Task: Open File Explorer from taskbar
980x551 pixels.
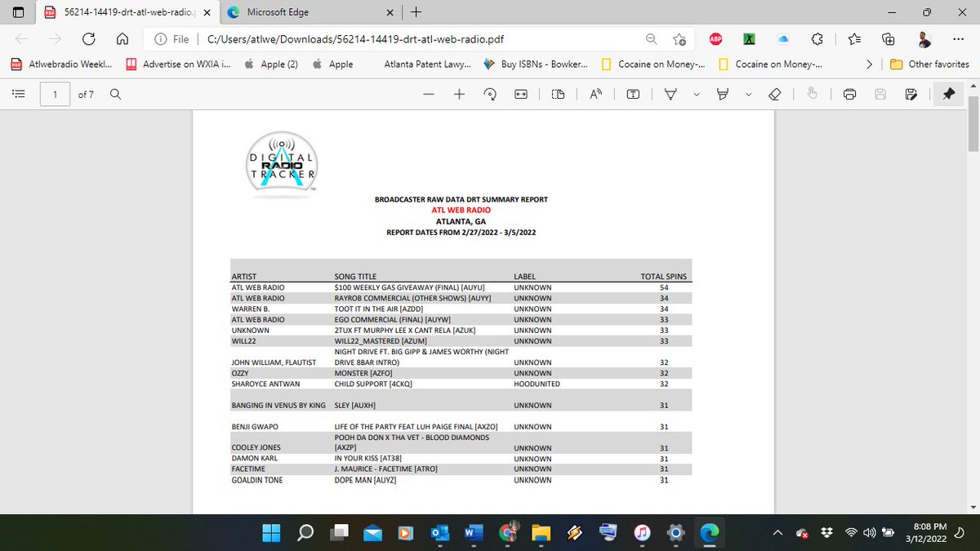Action: point(541,532)
